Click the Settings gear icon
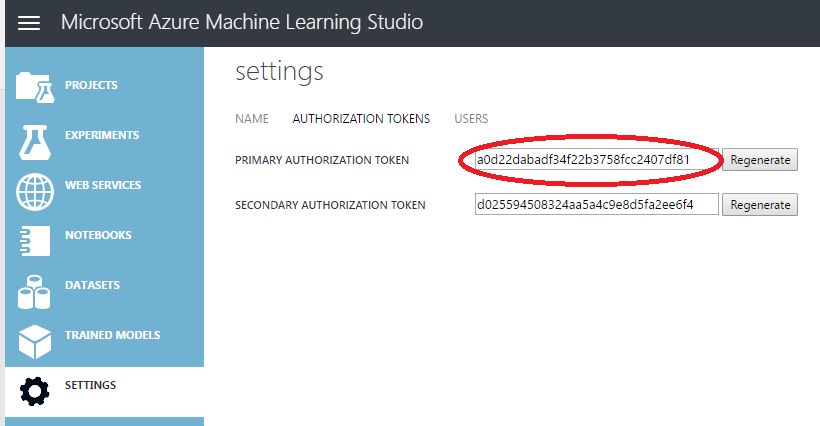This screenshot has width=820, height=426. [35, 392]
